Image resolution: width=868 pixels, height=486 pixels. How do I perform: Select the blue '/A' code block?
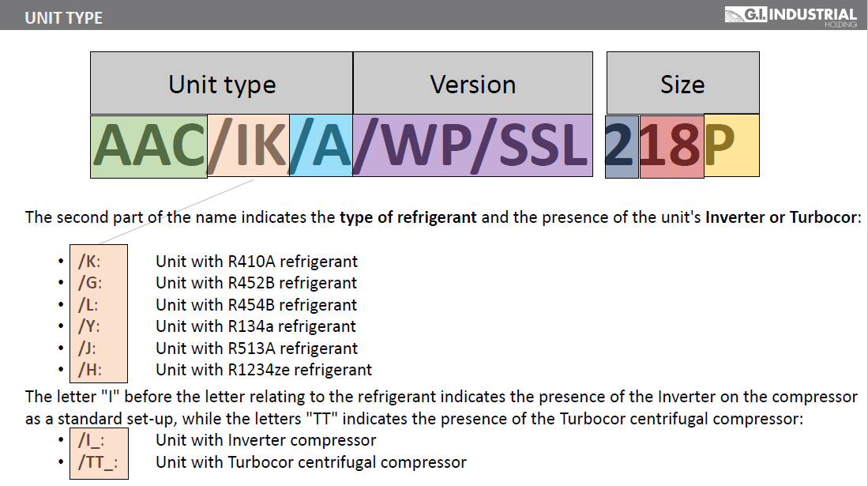pos(321,145)
